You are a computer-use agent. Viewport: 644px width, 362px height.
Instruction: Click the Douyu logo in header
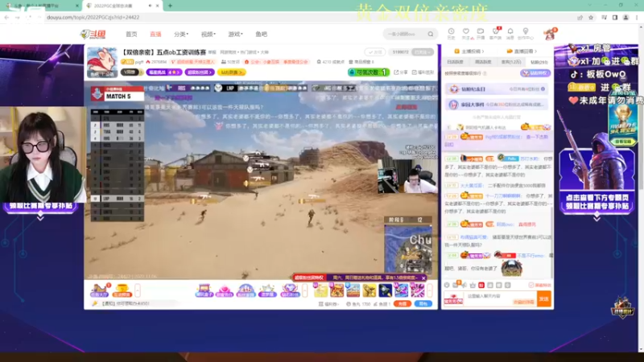(x=93, y=34)
